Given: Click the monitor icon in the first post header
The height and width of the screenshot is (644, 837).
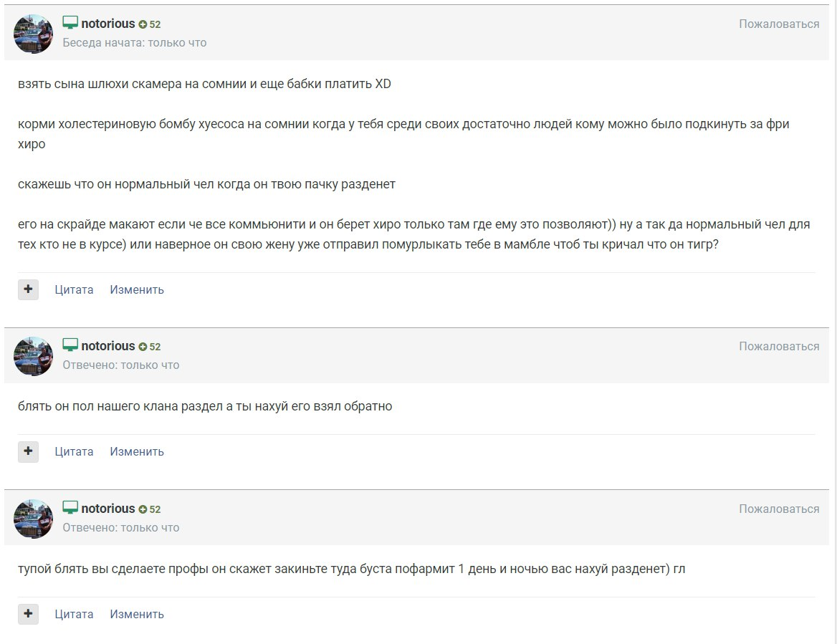Looking at the screenshot, I should click(x=70, y=23).
